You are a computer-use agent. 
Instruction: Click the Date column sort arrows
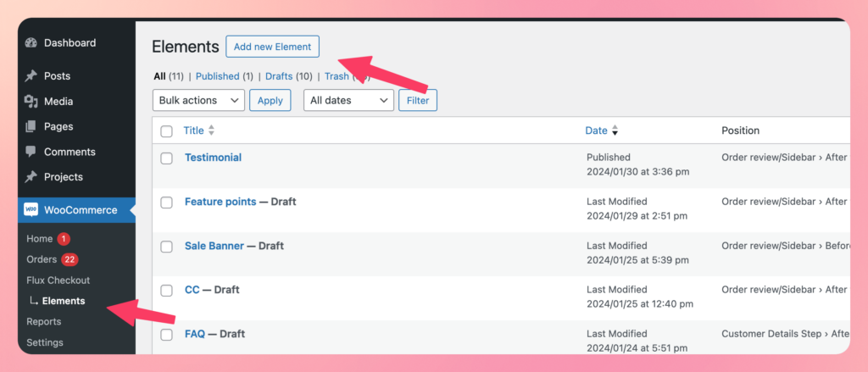coord(615,130)
